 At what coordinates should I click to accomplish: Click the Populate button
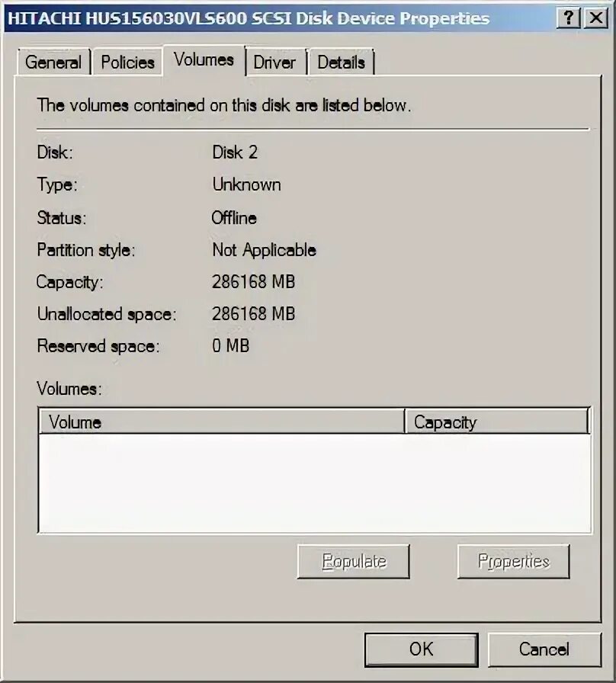tap(353, 562)
